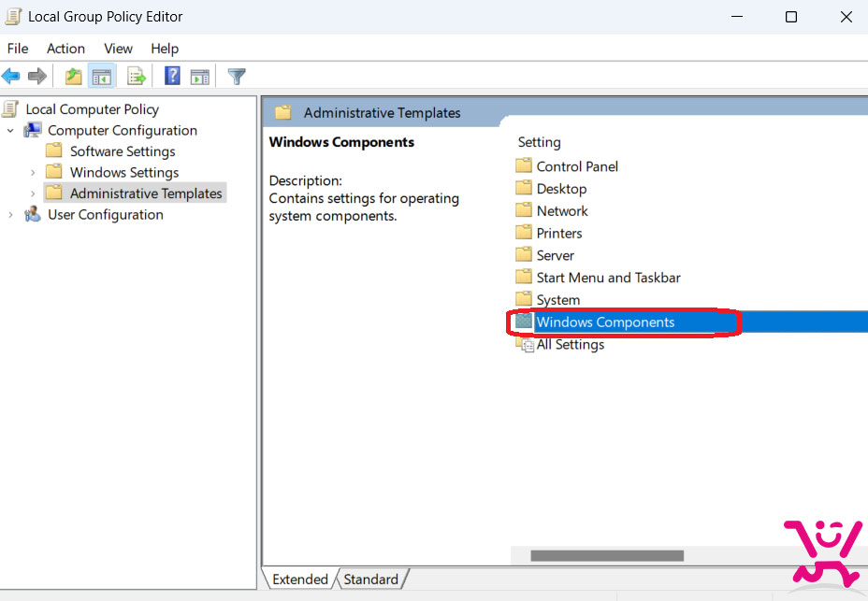Click the Administrative Templates tree folder icon
This screenshot has width=868, height=601.
53,193
